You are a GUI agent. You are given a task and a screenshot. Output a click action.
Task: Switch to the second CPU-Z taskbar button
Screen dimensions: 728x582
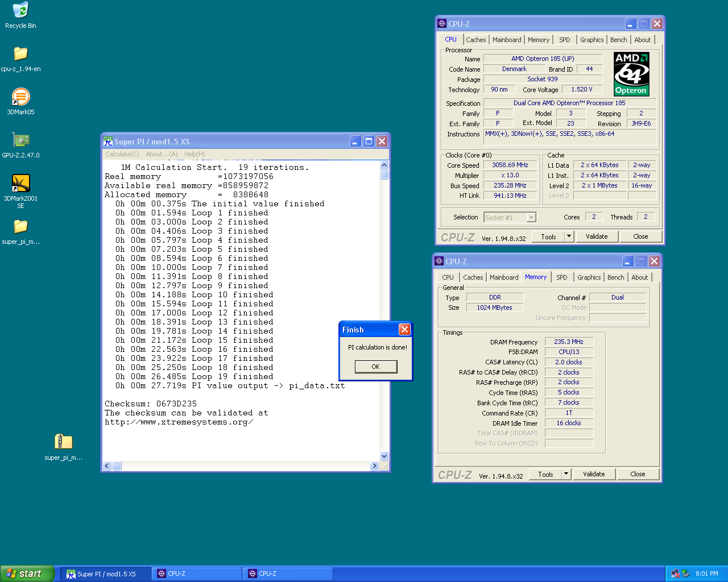288,574
